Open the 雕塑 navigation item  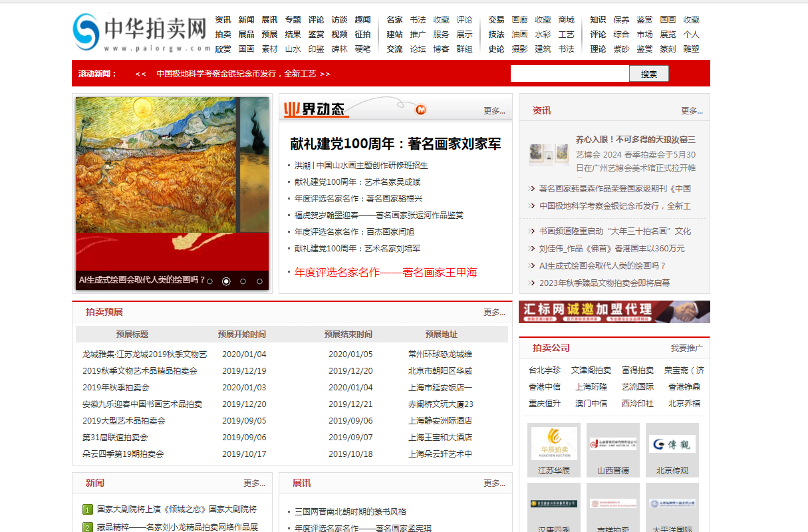click(x=691, y=49)
